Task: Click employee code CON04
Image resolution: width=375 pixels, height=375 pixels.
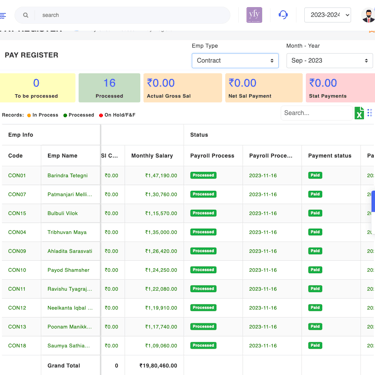Action: click(17, 232)
